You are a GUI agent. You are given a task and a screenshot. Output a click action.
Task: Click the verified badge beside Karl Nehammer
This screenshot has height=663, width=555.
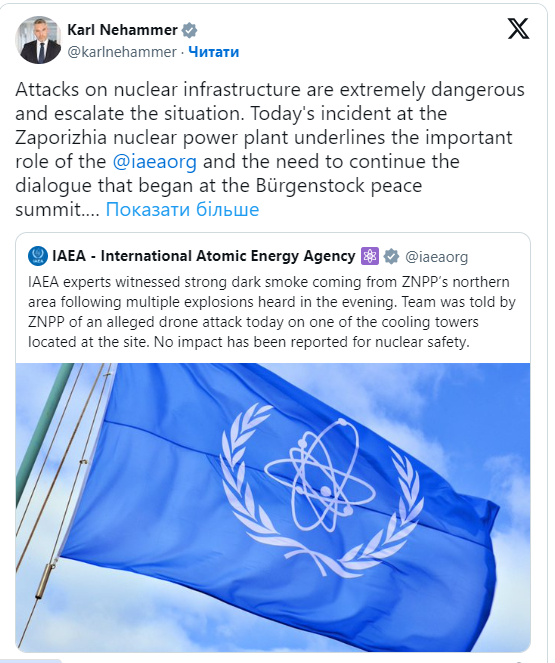(x=189, y=30)
